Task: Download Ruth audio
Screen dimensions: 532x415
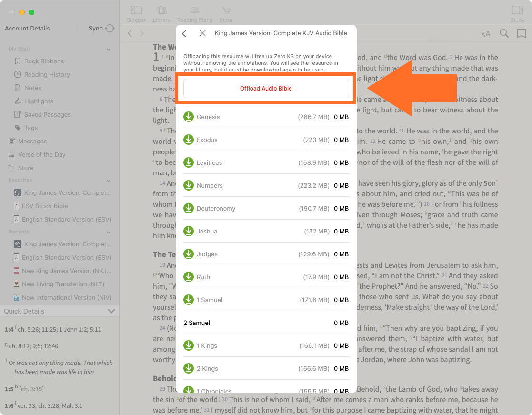Action: (x=189, y=277)
